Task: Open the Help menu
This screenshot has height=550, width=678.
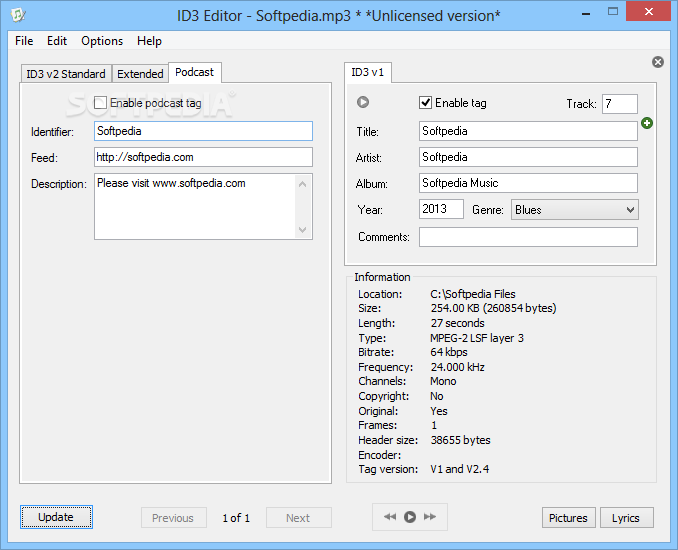Action: coord(149,41)
